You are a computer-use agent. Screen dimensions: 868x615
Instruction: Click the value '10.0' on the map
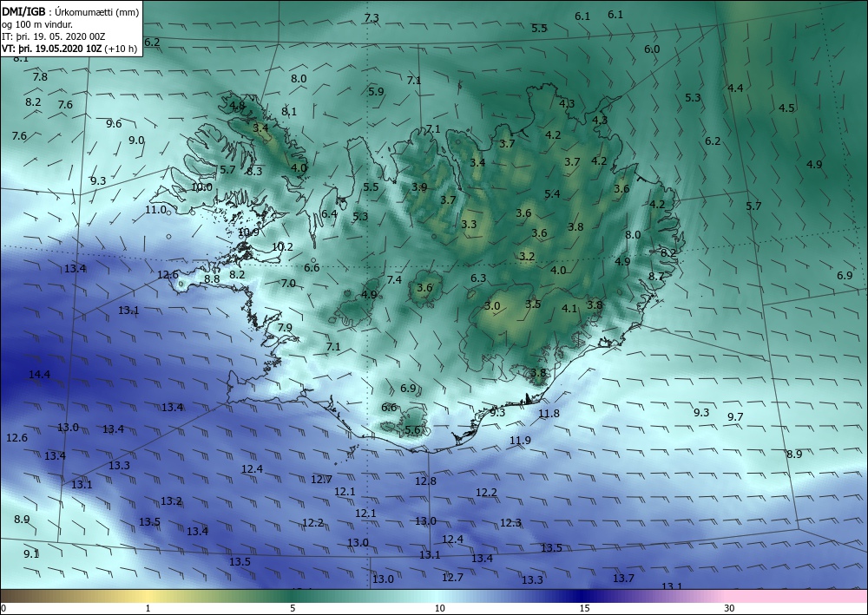(201, 187)
